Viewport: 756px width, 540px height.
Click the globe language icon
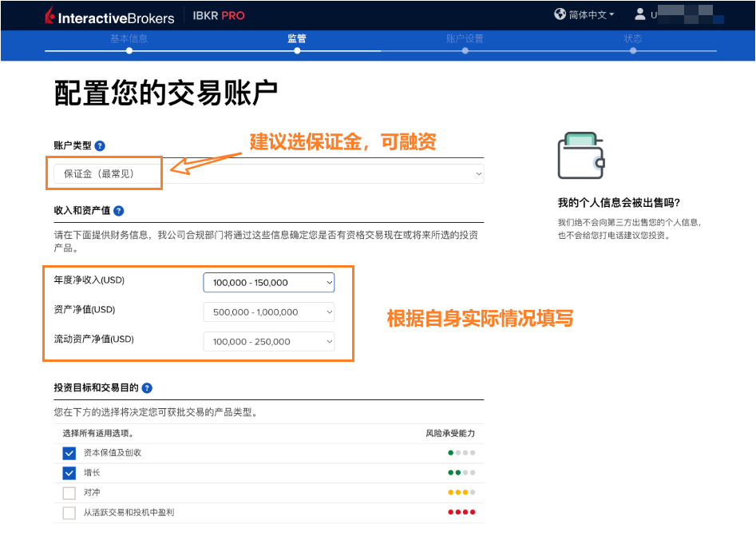tap(561, 14)
